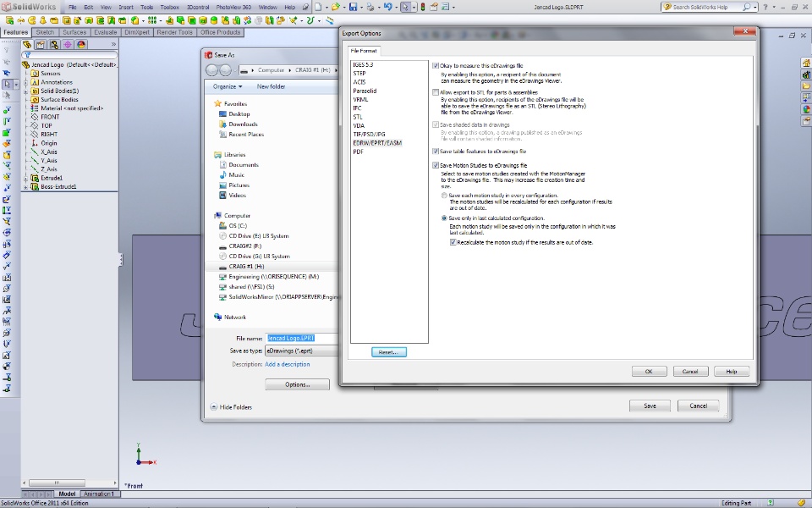812x508 pixels.
Task: Click the Save floppy-disk icon in the top toolbar
Action: click(x=354, y=7)
